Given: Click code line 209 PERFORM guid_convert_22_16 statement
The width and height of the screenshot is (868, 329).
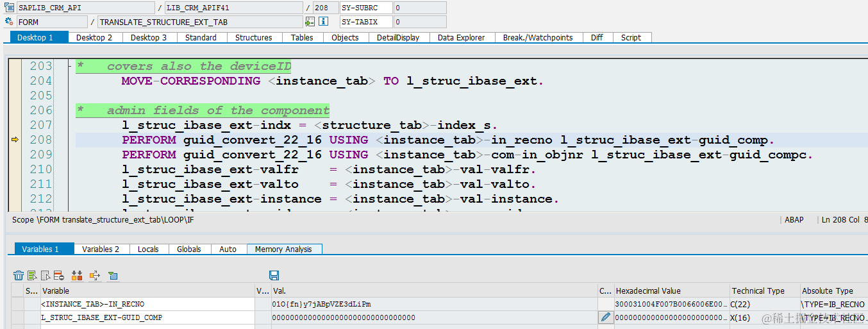Looking at the screenshot, I should click(468, 155).
